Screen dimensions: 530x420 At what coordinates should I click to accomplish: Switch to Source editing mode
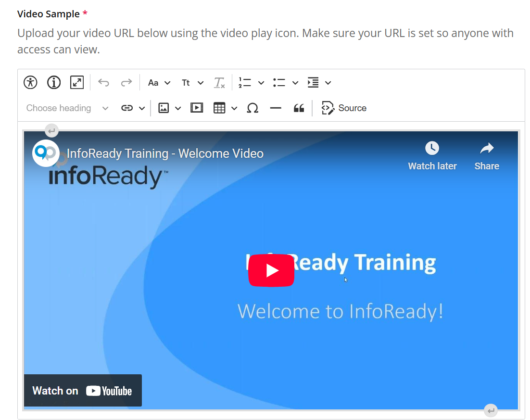[x=344, y=108]
